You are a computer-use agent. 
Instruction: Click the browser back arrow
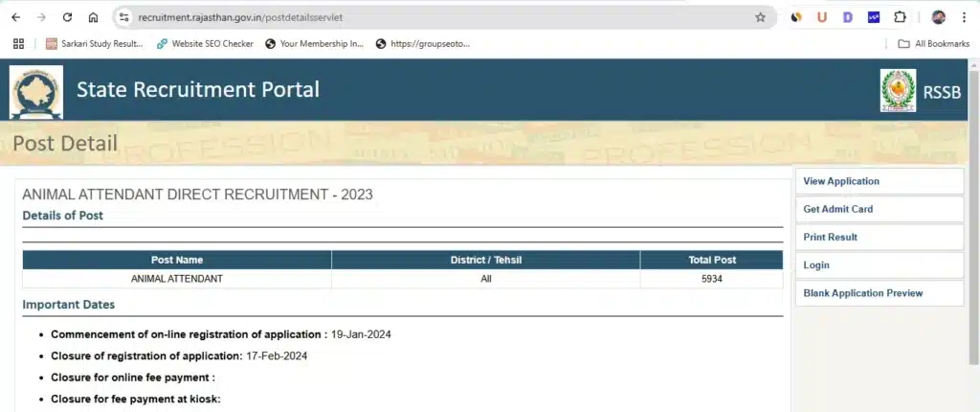[16, 17]
